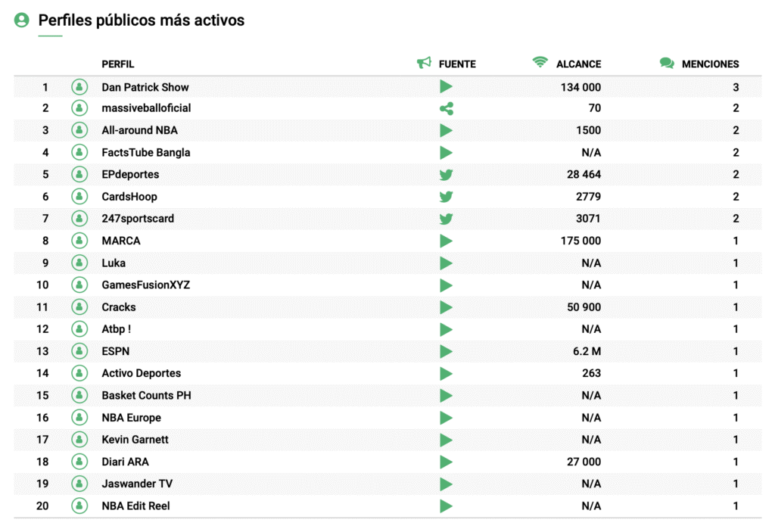Select the Cracks profile name
The width and height of the screenshot is (775, 532).
119,307
